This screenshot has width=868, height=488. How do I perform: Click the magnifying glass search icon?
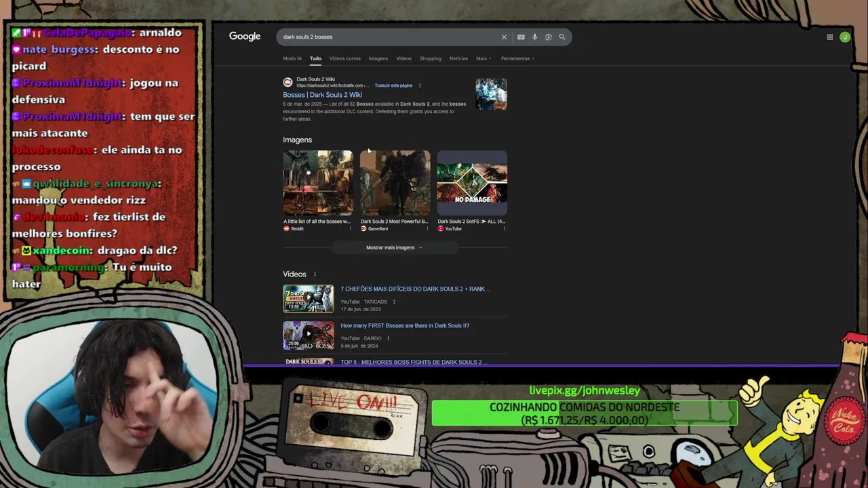click(562, 37)
